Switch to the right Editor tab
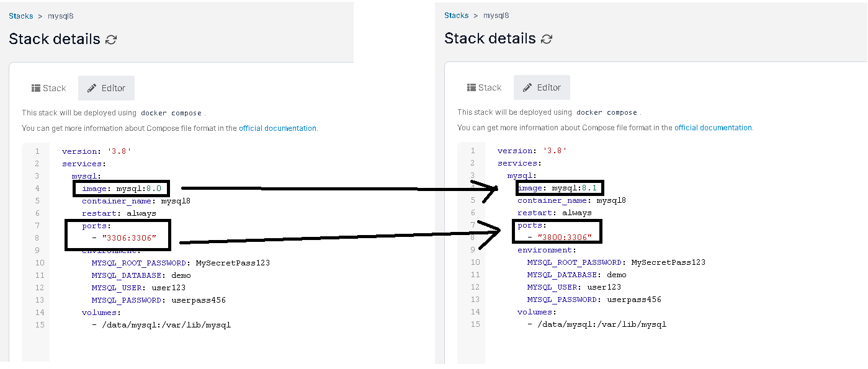868x369 pixels. tap(542, 87)
